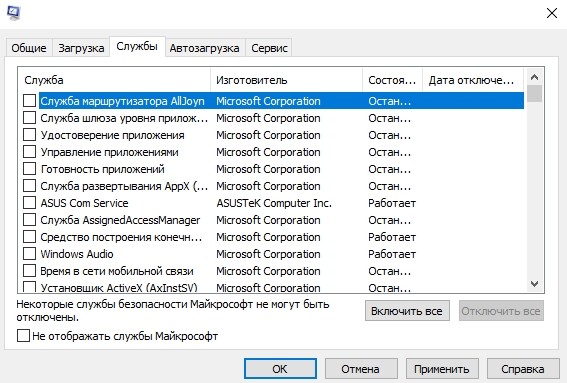This screenshot has height=383, width=567.
Task: Click Служба AssignedAccessManager name
Action: pyautogui.click(x=120, y=220)
